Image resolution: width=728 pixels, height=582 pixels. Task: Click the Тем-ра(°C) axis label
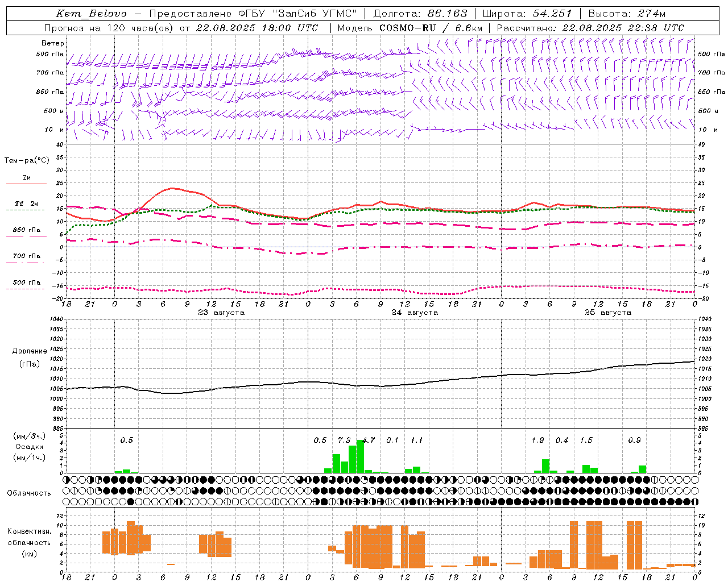pos(27,161)
